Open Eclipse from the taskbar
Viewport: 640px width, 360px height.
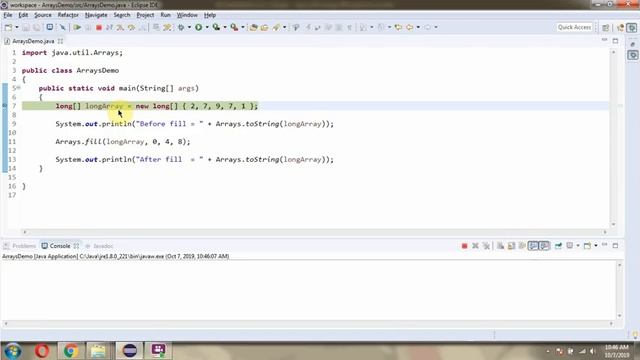pos(129,351)
